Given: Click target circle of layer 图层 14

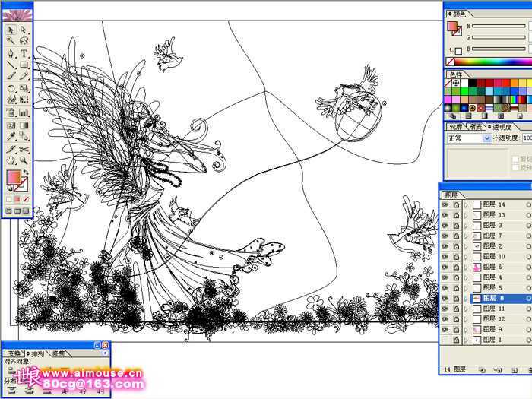Looking at the screenshot, I should 528,205.
